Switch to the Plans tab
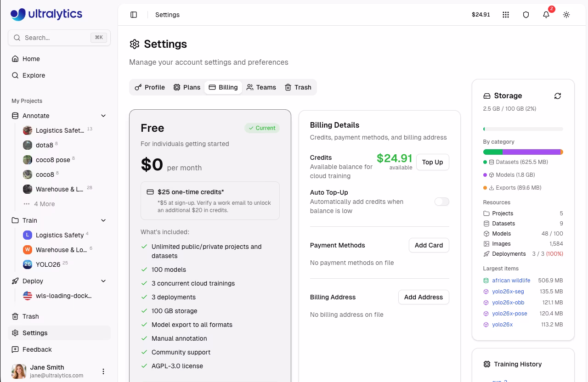The width and height of the screenshot is (588, 382). pos(187,87)
